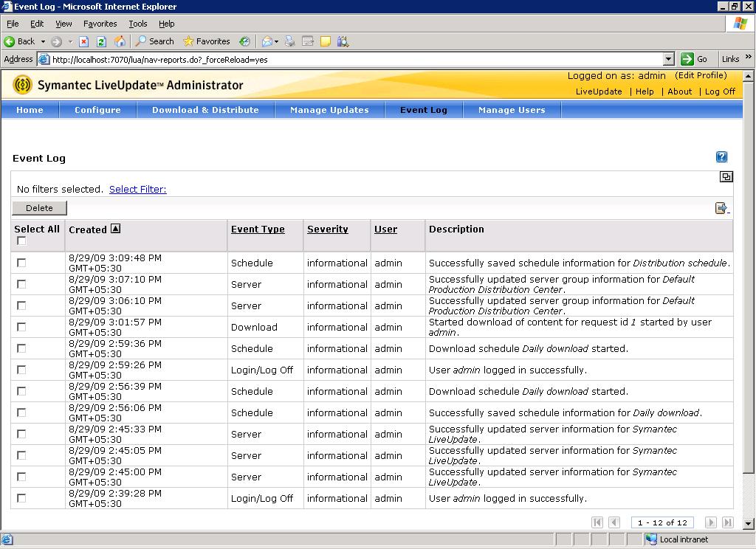The image size is (756, 549).
Task: Open the About link
Action: [x=679, y=91]
